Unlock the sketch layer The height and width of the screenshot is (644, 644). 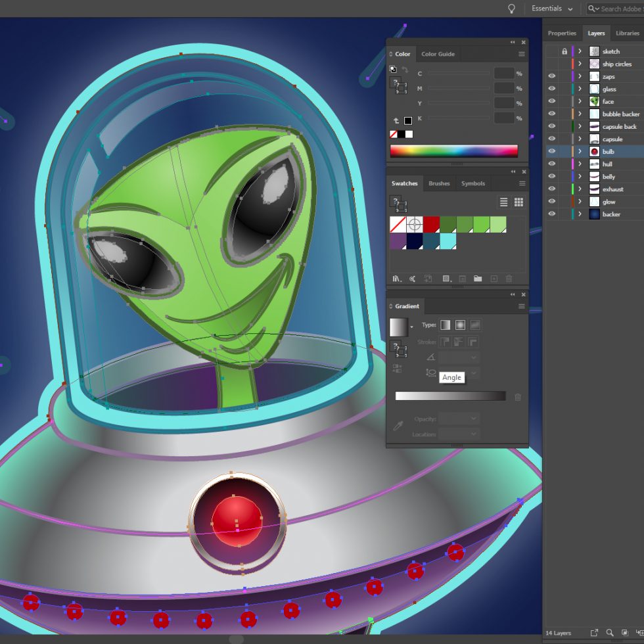point(564,51)
